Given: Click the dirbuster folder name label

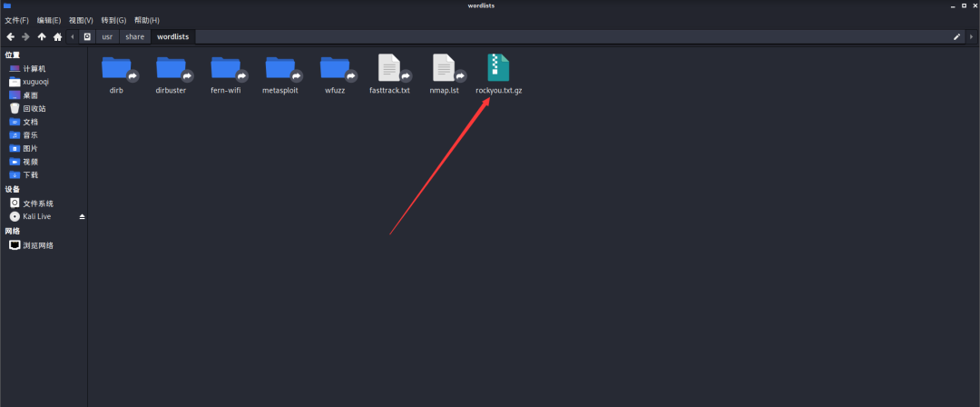Looking at the screenshot, I should click(x=171, y=90).
